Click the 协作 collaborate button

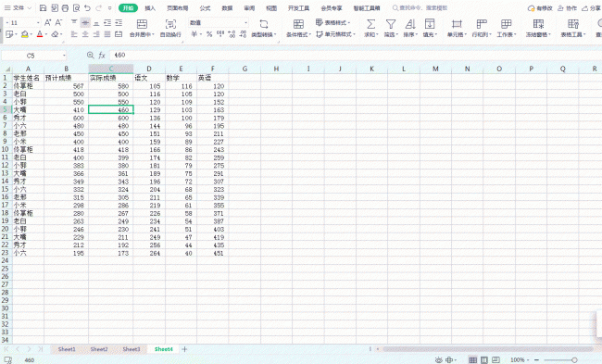[568, 8]
